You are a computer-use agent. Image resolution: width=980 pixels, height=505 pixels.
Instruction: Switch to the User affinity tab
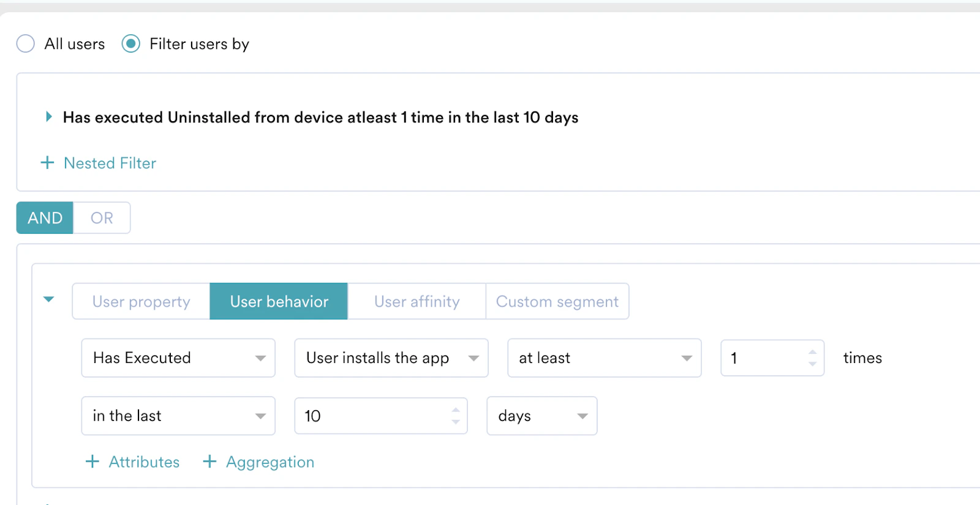417,301
